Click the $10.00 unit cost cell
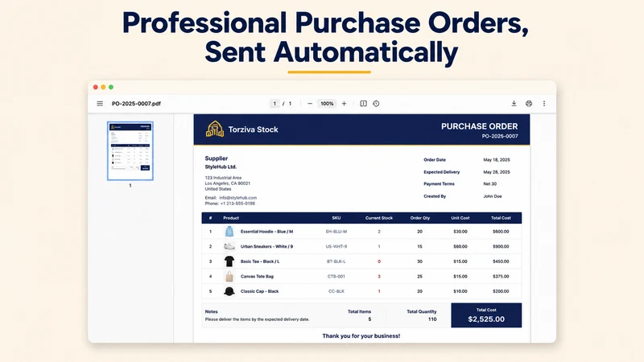 (460, 291)
